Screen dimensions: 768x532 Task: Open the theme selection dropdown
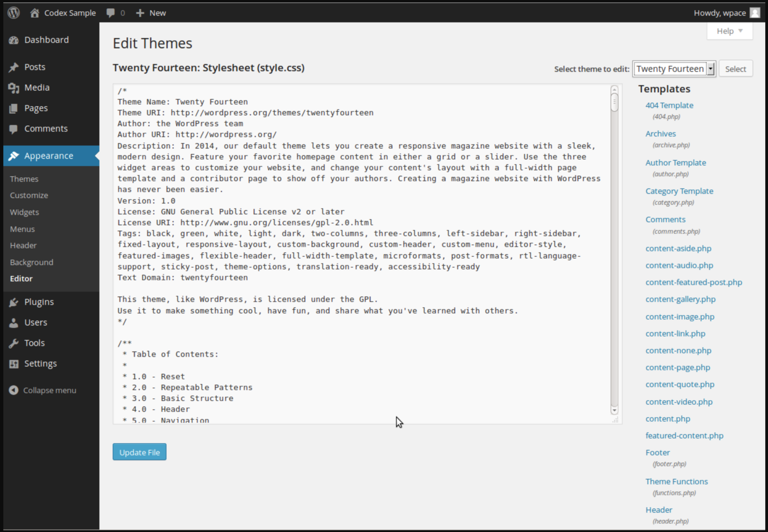(674, 69)
